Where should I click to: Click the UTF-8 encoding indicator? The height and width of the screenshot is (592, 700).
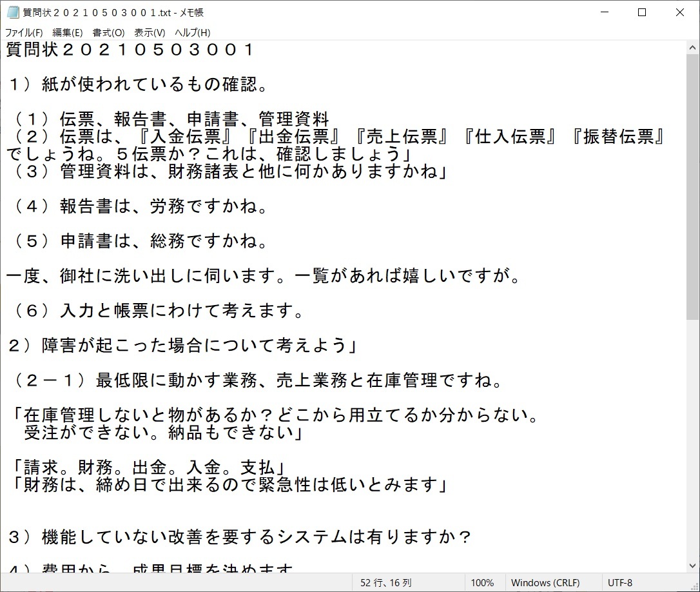click(x=620, y=582)
